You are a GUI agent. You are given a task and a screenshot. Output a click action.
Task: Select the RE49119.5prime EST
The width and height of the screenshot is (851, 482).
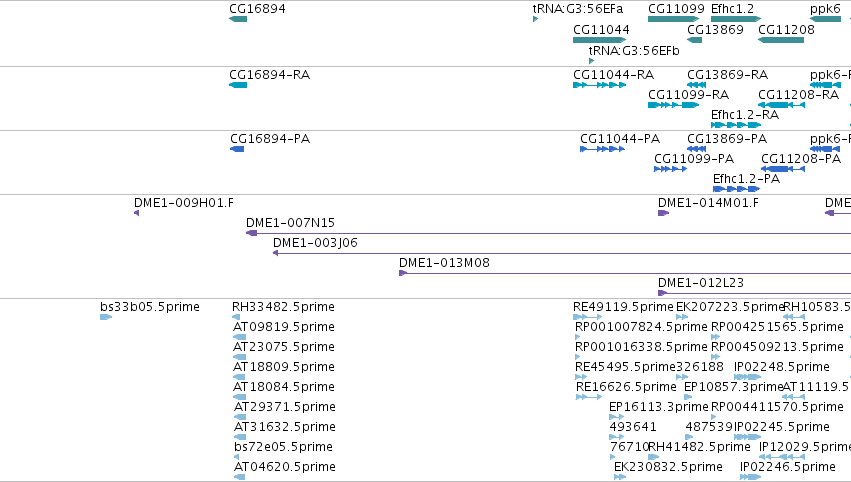(x=587, y=317)
